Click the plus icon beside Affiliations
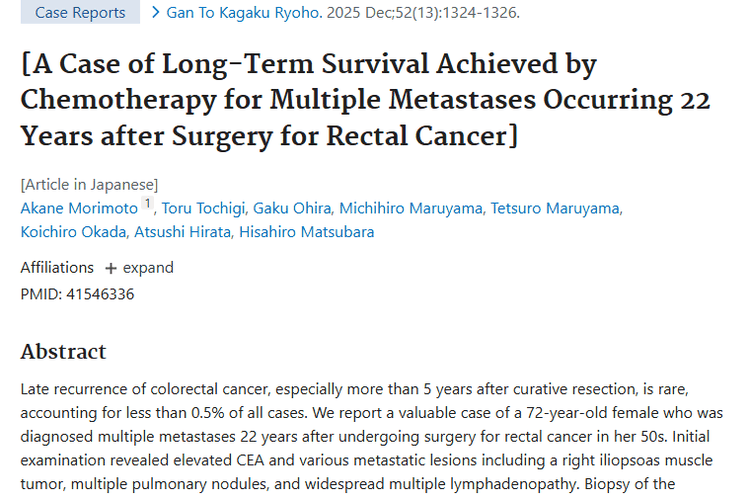This screenshot has height=500, width=750. click(x=111, y=268)
